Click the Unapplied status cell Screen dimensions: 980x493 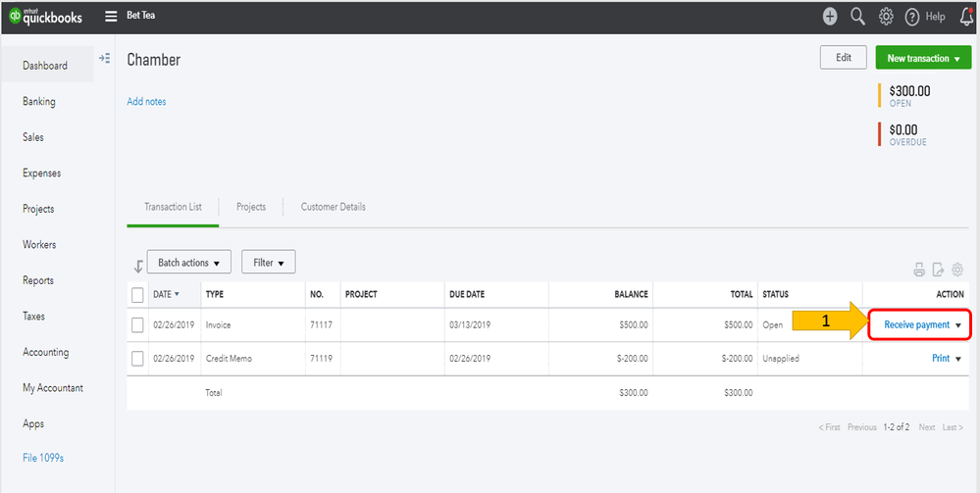[781, 359]
